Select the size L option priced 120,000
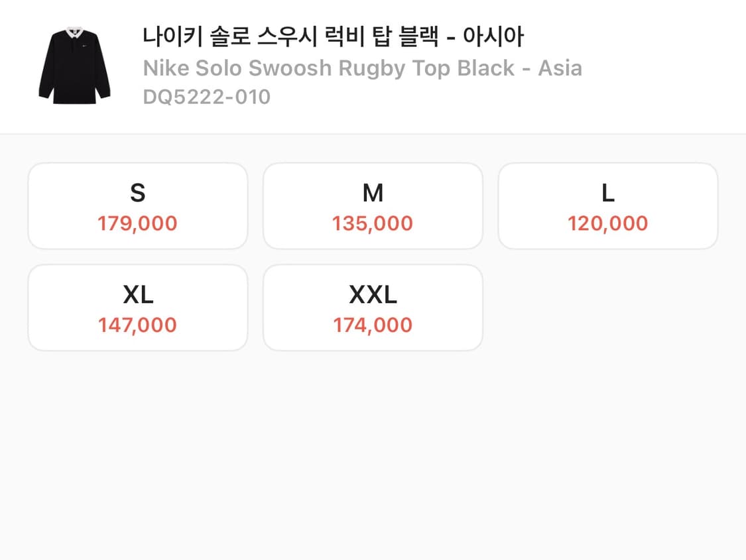 click(607, 205)
